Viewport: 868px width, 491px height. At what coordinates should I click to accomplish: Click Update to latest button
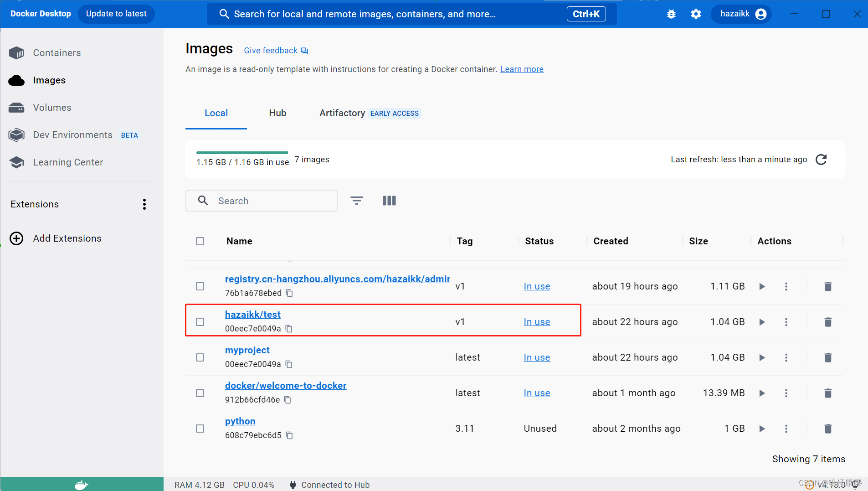[x=116, y=14]
